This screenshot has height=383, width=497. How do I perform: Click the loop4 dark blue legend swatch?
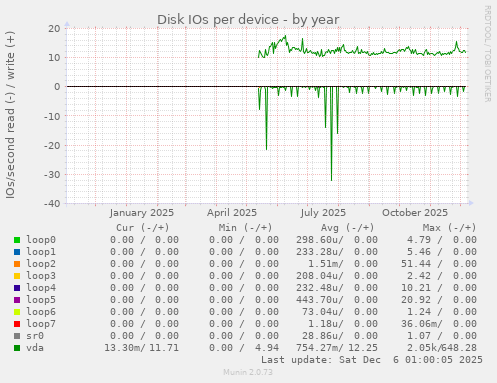[17, 288]
